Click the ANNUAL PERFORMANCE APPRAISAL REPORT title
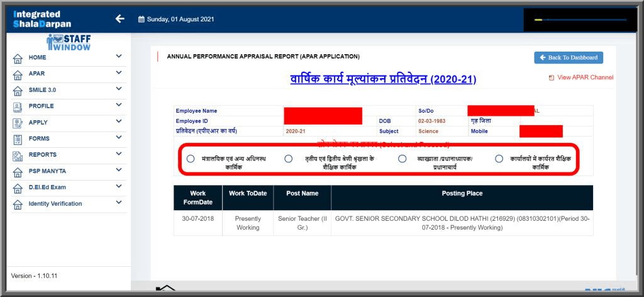 (264, 57)
